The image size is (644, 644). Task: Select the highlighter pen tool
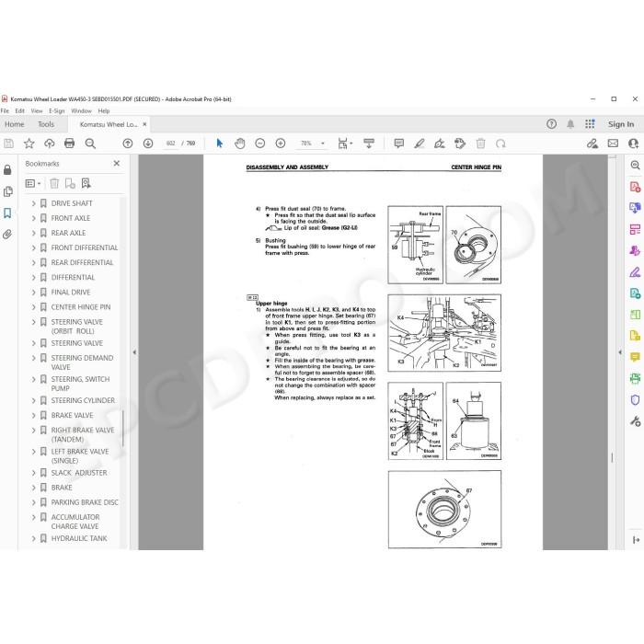(420, 144)
